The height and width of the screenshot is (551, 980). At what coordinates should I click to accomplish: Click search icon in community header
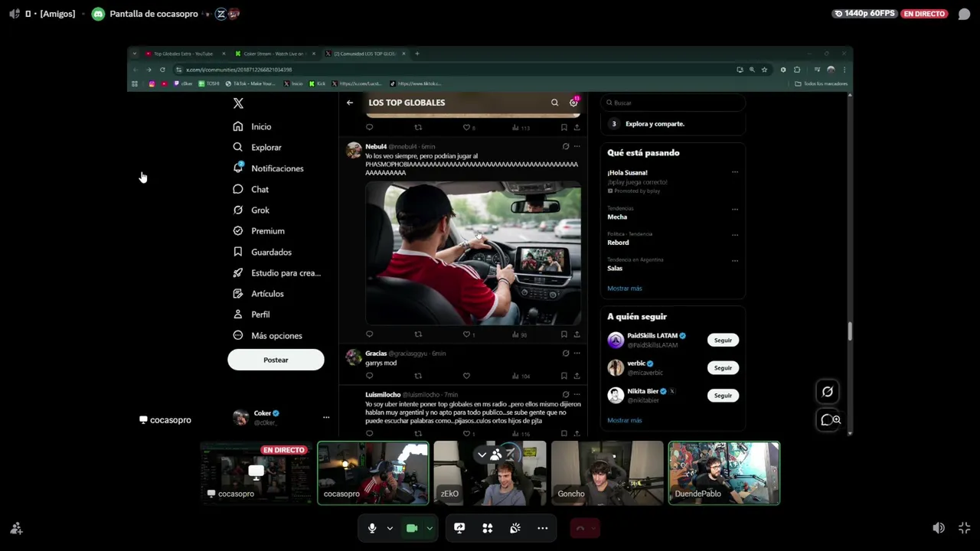click(555, 103)
